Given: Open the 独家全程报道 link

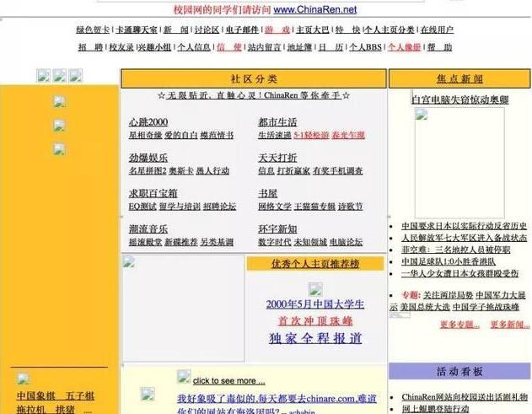Looking at the screenshot, I should 314,338.
